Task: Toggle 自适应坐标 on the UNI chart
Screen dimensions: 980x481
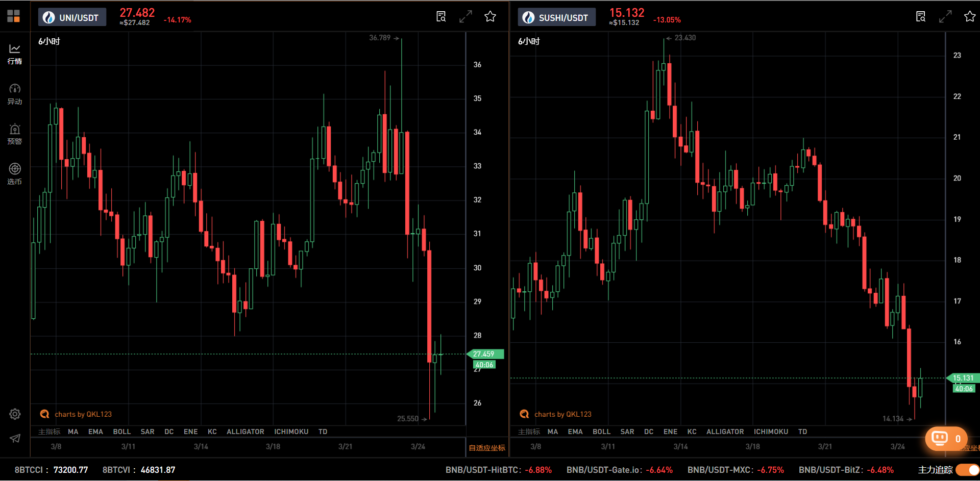Action: tap(487, 448)
